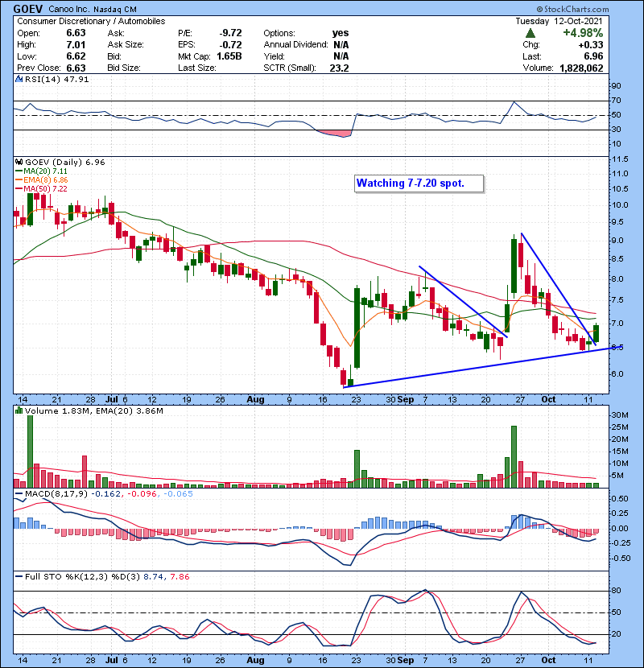Click the P/E -9.72 value
This screenshot has height=668, width=644.
pos(230,33)
